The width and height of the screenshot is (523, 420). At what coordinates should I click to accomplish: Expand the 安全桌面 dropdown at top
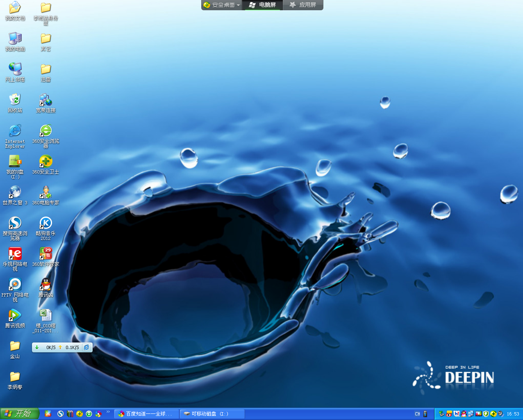238,5
